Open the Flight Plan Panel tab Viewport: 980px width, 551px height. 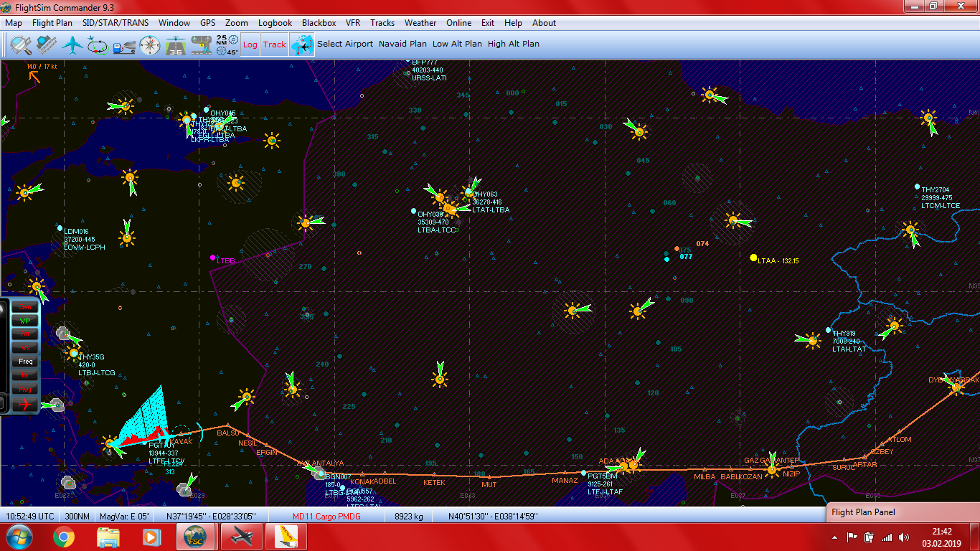[x=903, y=512]
